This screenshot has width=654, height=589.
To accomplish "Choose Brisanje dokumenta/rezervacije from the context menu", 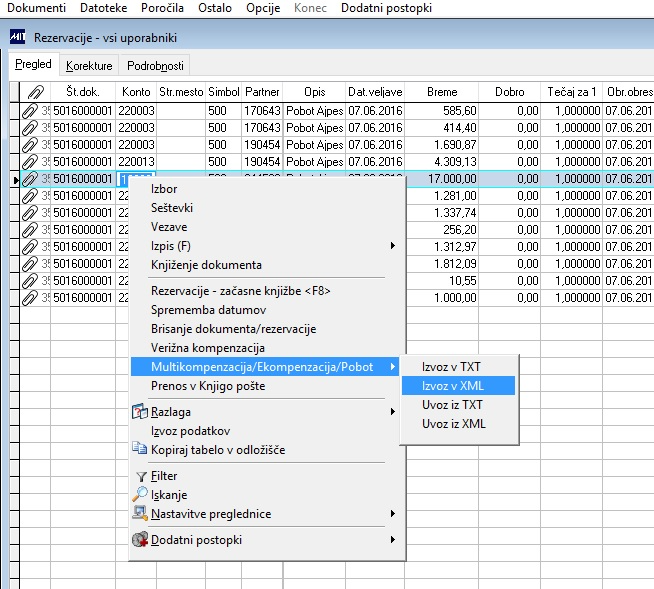I will [233, 329].
